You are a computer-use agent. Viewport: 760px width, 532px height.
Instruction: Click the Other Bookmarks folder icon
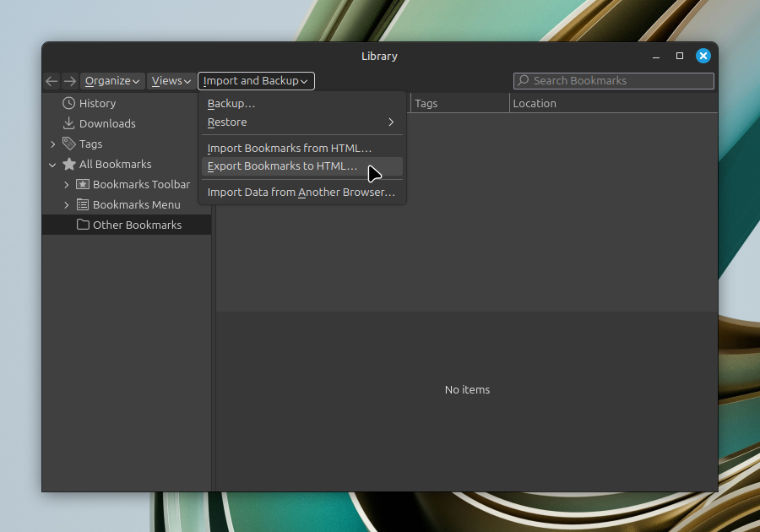83,225
